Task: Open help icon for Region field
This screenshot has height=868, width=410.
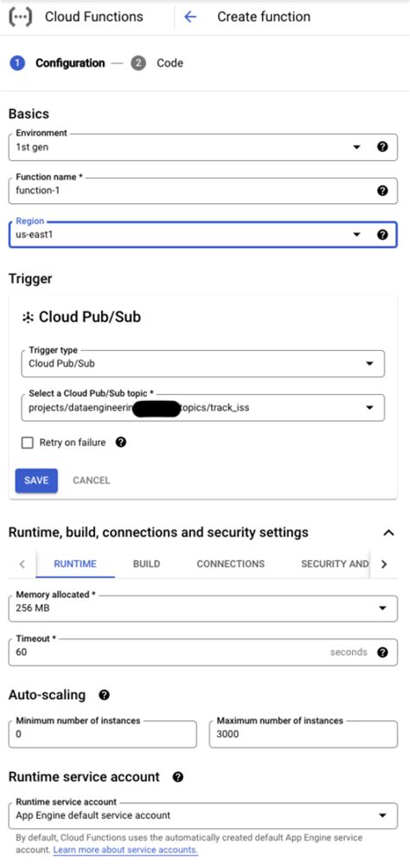Action: pyautogui.click(x=382, y=234)
